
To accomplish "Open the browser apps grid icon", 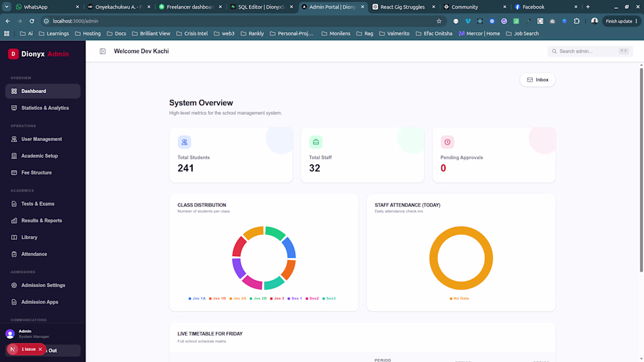I will pos(6,34).
